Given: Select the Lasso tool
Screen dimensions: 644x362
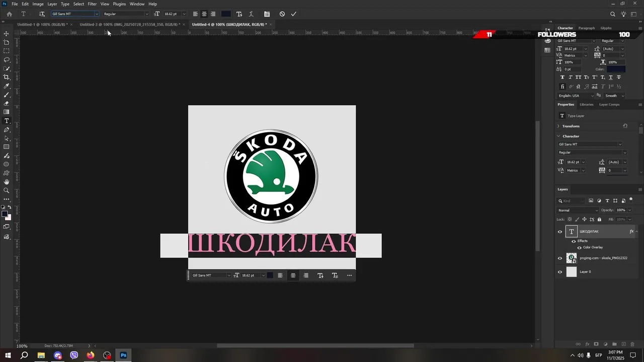Looking at the screenshot, I should pyautogui.click(x=7, y=60).
